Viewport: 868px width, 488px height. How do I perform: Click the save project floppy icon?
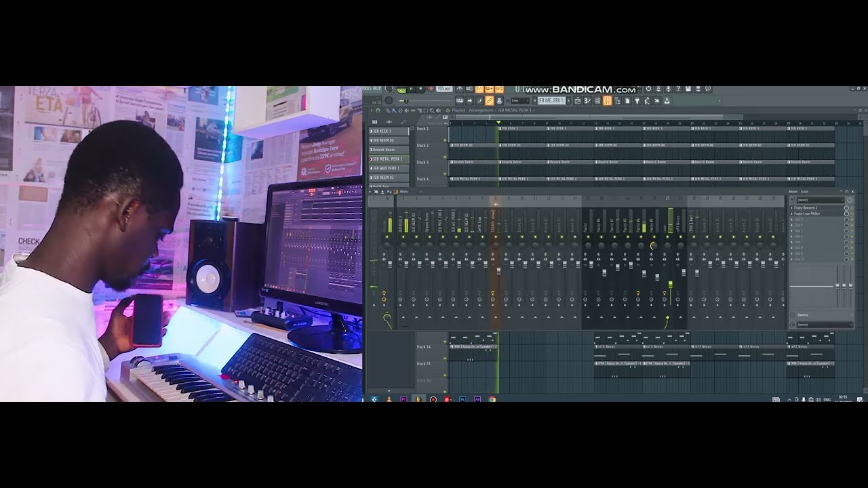pyautogui.click(x=688, y=89)
